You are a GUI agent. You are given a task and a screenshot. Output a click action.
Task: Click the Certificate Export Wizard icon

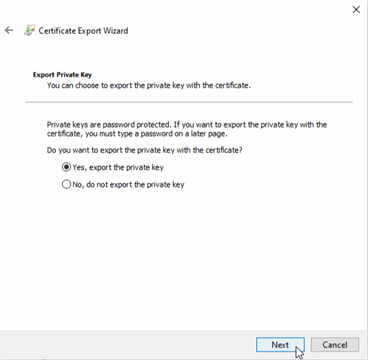point(29,31)
